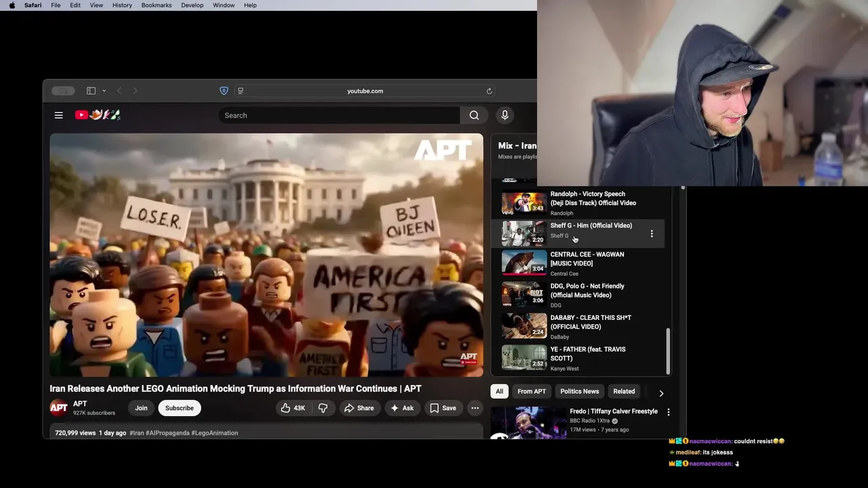Screen dimensions: 868x488
Task: Open the Help menu
Action: tap(250, 5)
